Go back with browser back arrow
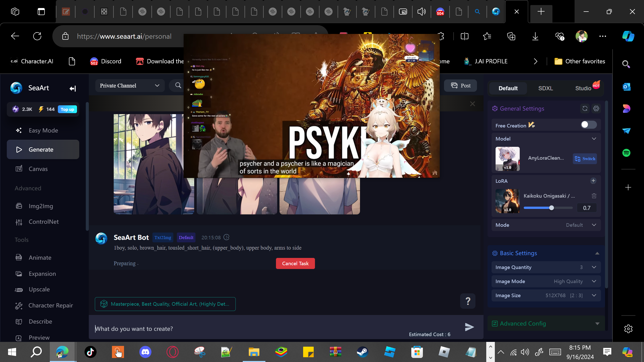The width and height of the screenshot is (644, 362). pos(15,36)
